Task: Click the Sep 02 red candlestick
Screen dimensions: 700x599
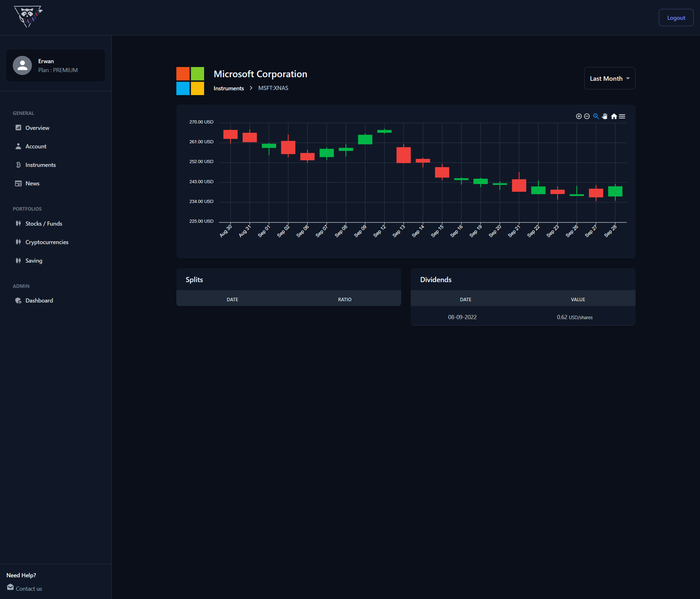Action: point(288,147)
